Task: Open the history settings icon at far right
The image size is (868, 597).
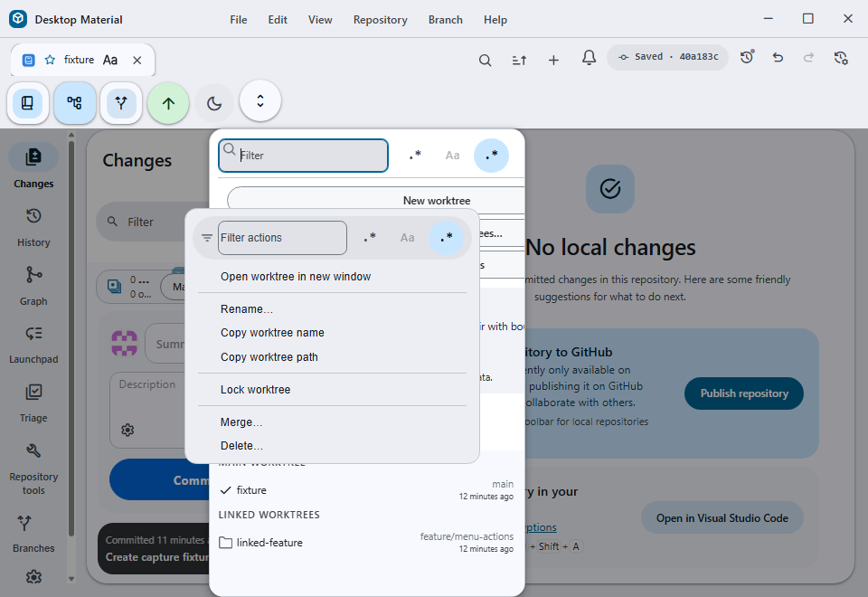Action: (841, 58)
